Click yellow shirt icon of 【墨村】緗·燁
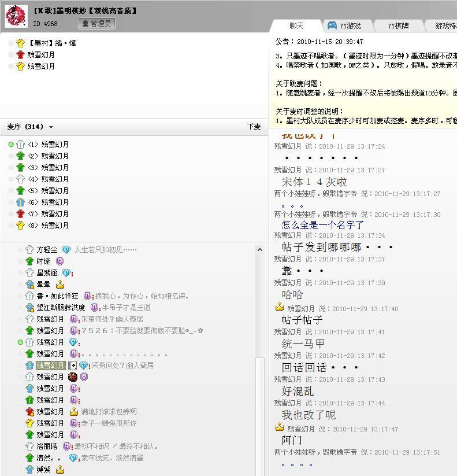Viewport: 457px width, 476px height. 20,43
